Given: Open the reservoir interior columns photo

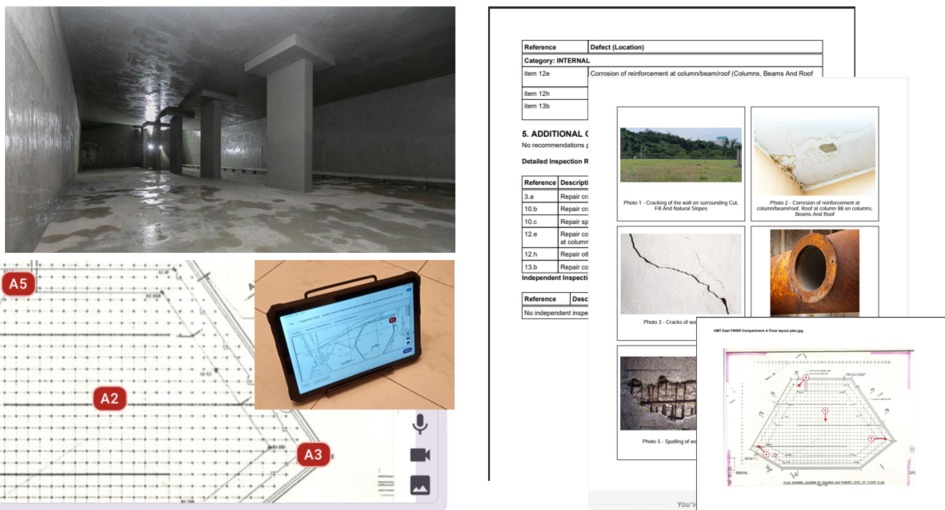Looking at the screenshot, I should pyautogui.click(x=230, y=130).
